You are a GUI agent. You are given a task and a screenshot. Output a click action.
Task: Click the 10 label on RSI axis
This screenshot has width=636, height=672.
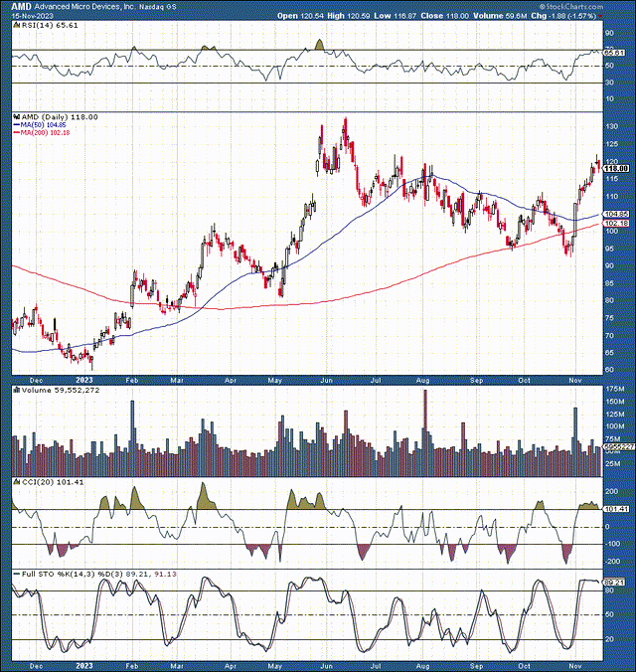click(610, 99)
